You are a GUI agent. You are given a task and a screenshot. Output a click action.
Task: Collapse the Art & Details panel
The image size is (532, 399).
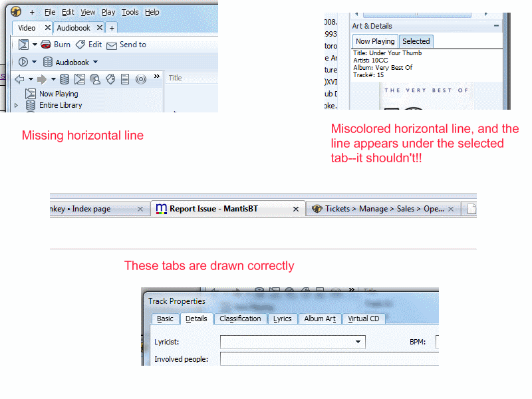496,26
